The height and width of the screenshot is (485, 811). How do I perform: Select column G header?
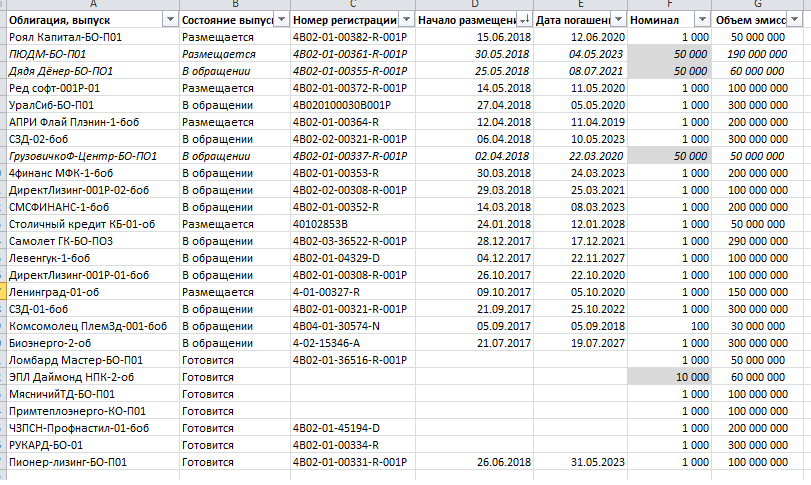click(x=757, y=4)
